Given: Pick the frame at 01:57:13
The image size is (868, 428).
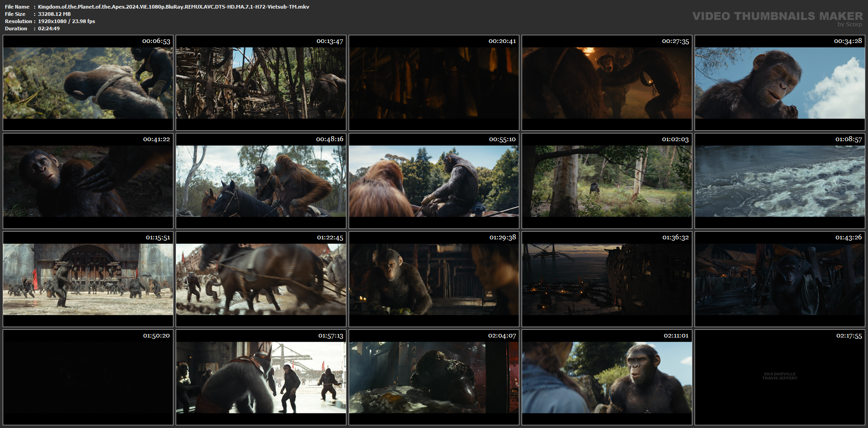Looking at the screenshot, I should pyautogui.click(x=261, y=377).
